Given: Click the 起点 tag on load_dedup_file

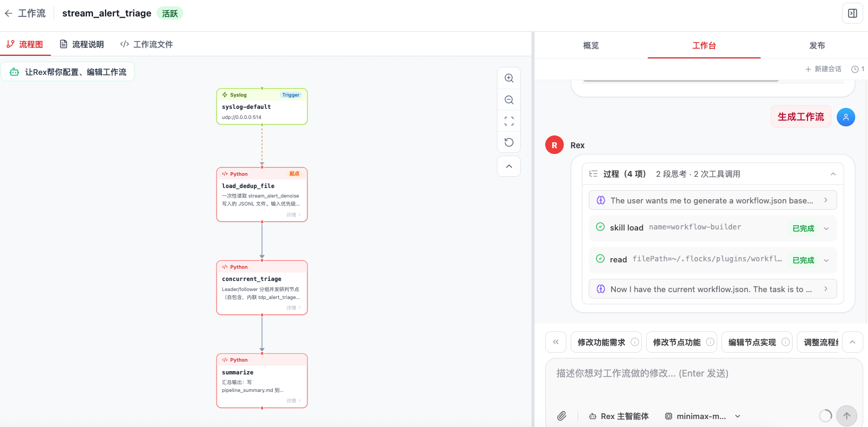Looking at the screenshot, I should tap(294, 174).
